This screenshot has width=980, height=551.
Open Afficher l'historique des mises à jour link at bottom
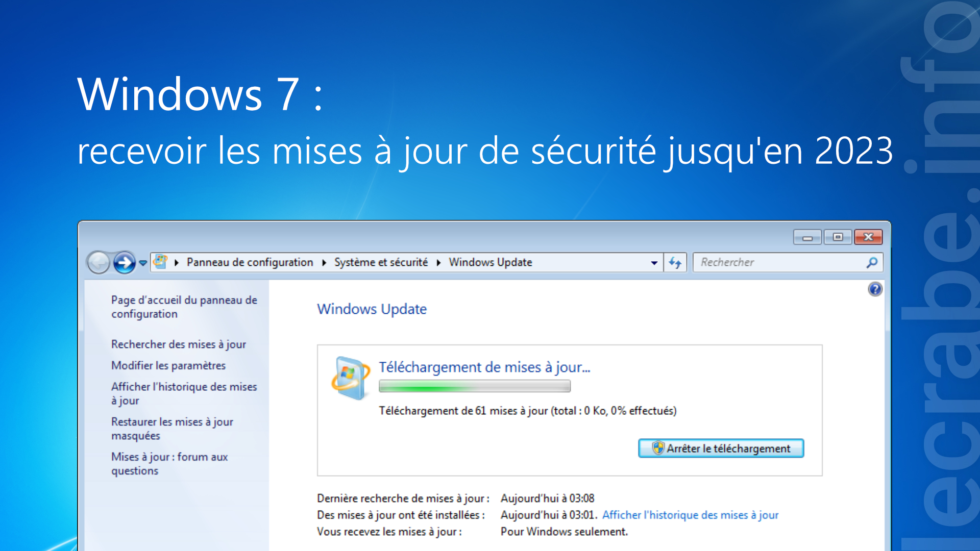pyautogui.click(x=690, y=515)
